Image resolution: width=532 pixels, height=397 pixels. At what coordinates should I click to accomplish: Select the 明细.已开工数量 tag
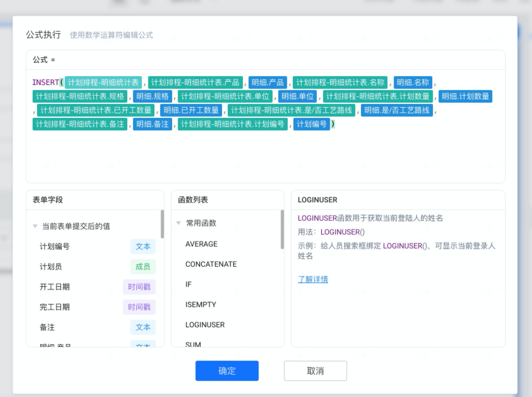coord(191,110)
